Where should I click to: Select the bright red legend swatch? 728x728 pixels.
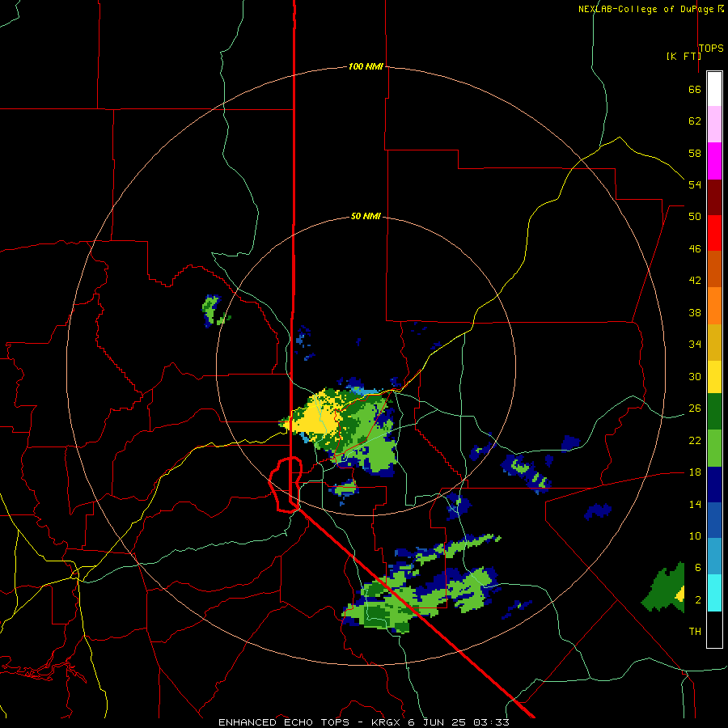click(x=714, y=233)
